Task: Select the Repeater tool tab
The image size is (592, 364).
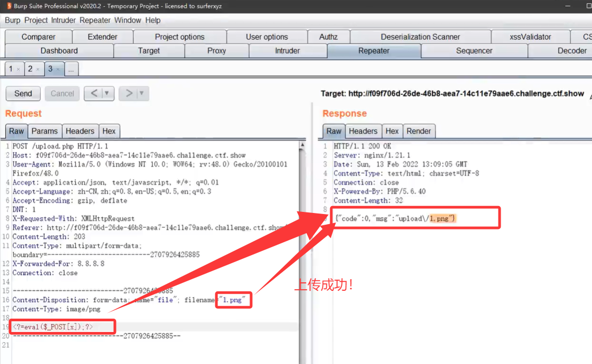Action: [x=374, y=51]
